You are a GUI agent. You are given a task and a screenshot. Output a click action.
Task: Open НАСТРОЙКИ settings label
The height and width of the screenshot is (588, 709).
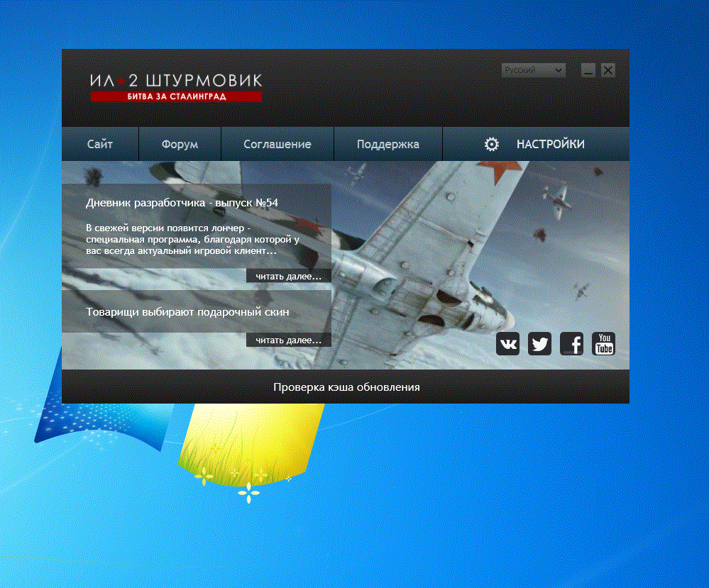(x=550, y=144)
